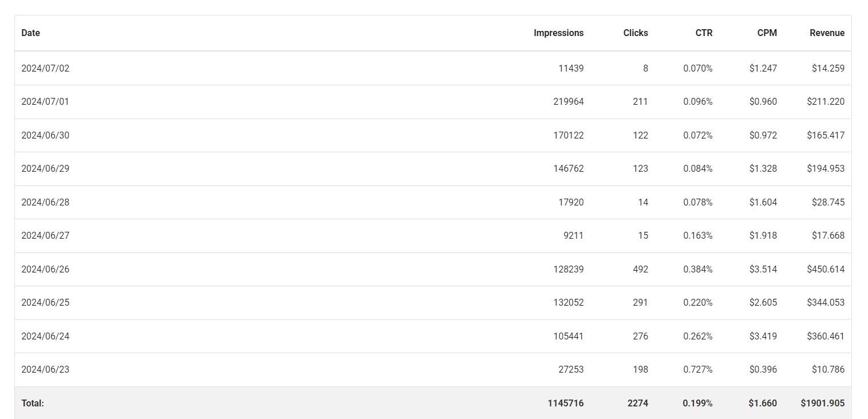Select clicks value 291
Viewport: 868px width, 419px height.
point(640,303)
